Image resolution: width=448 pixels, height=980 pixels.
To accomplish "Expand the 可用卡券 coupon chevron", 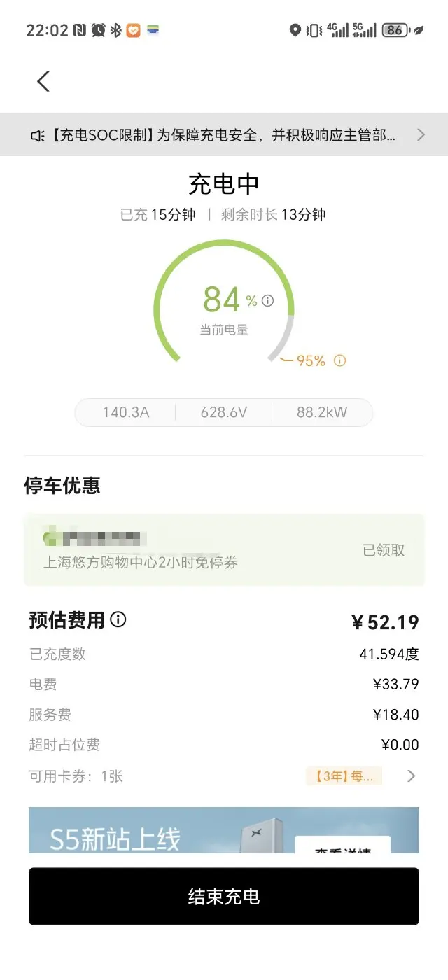I will 412,776.
